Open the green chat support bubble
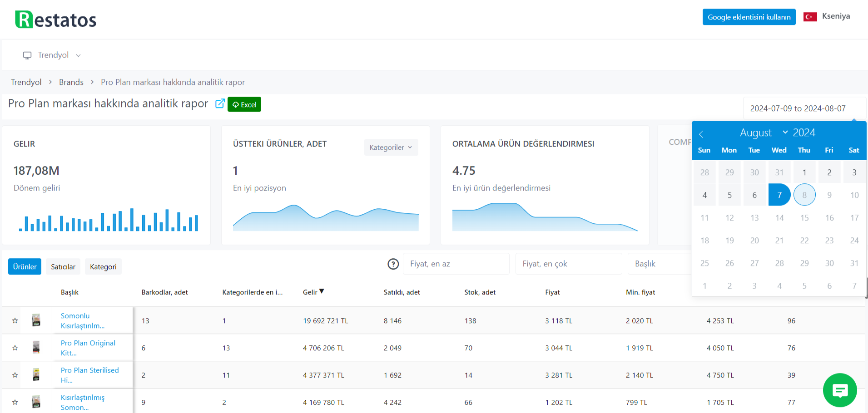This screenshot has width=868, height=413. pos(840,390)
